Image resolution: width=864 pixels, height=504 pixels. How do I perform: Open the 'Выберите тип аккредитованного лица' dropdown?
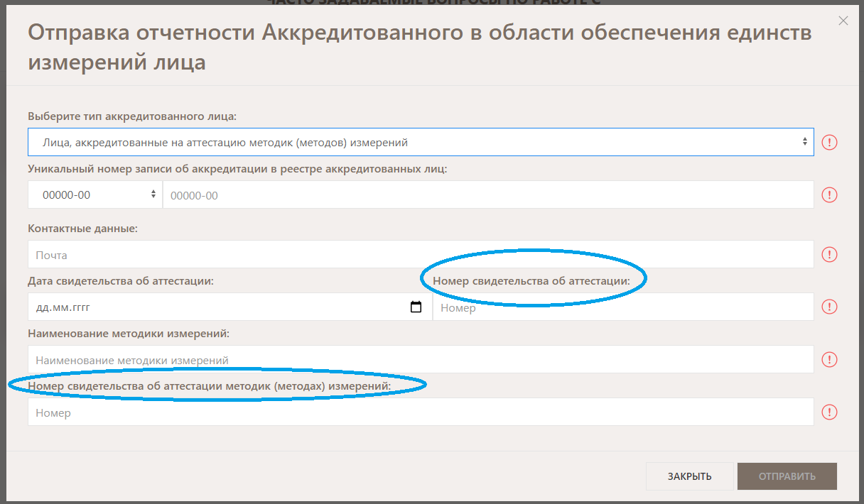pyautogui.click(x=420, y=142)
